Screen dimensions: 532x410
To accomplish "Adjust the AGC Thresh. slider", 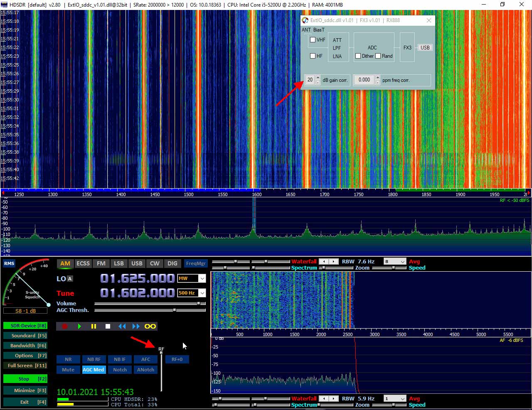I will [150, 310].
